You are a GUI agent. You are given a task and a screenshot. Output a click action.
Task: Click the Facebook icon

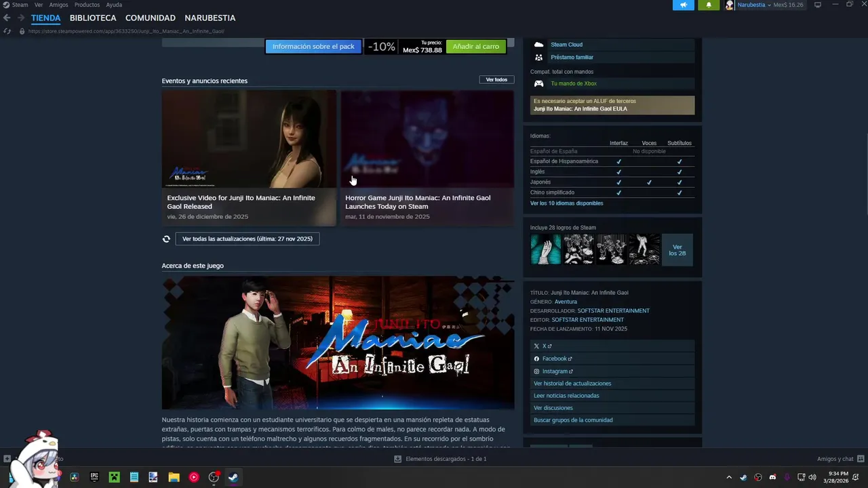click(536, 359)
